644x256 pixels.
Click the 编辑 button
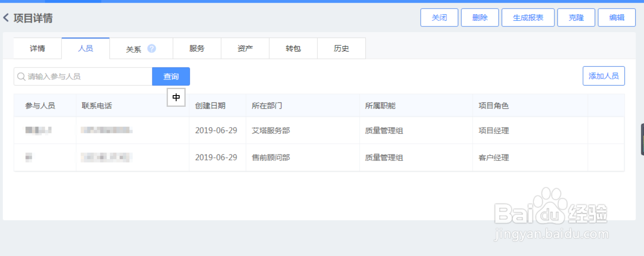617,17
